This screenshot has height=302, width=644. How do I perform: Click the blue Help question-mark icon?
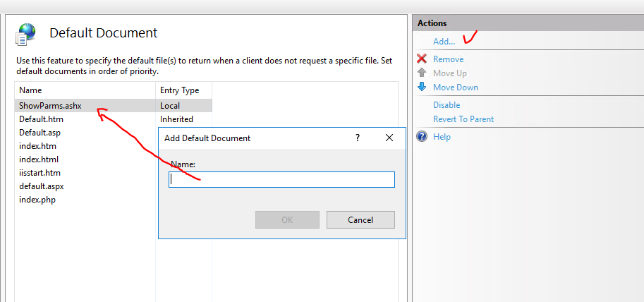tap(422, 136)
